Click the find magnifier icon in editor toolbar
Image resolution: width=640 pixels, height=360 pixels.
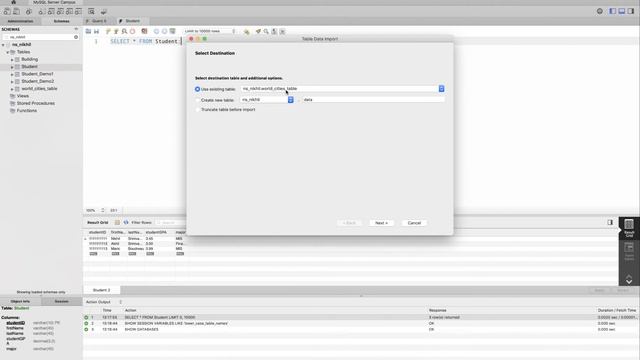coord(266,31)
